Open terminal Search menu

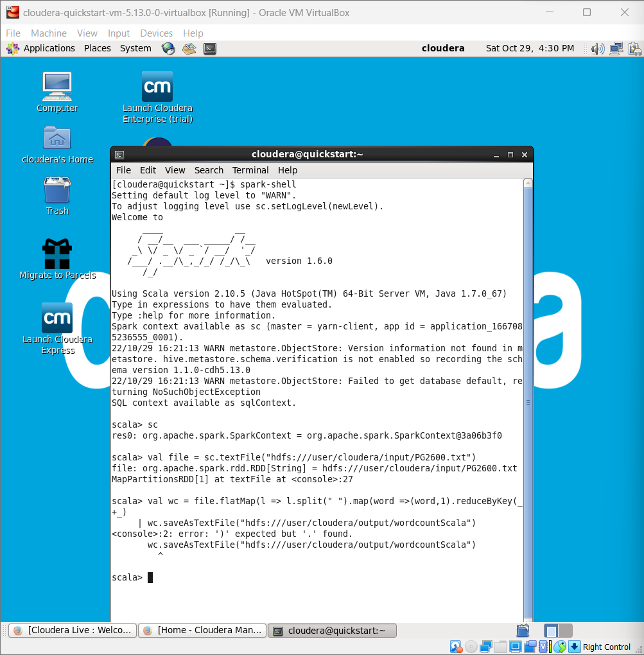click(209, 170)
